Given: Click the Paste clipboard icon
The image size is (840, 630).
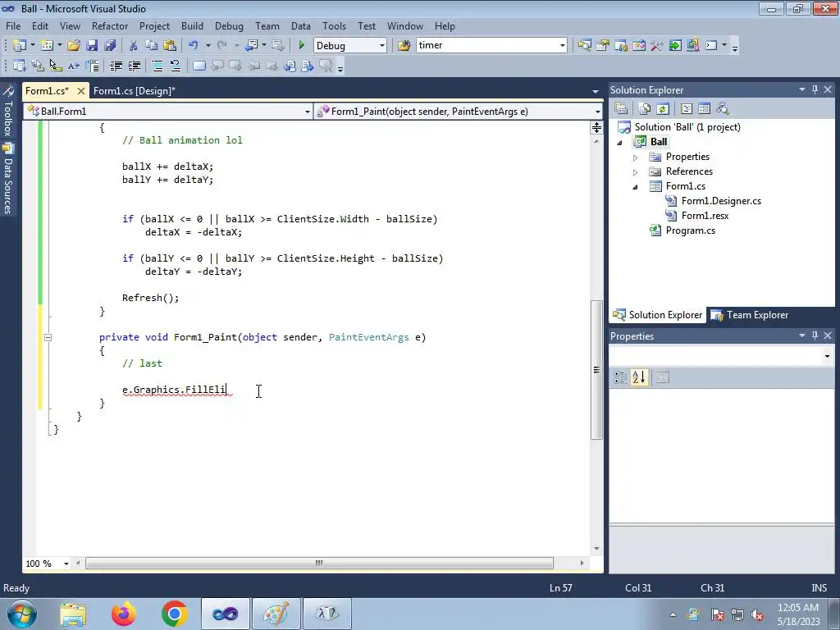Looking at the screenshot, I should coord(170,46).
